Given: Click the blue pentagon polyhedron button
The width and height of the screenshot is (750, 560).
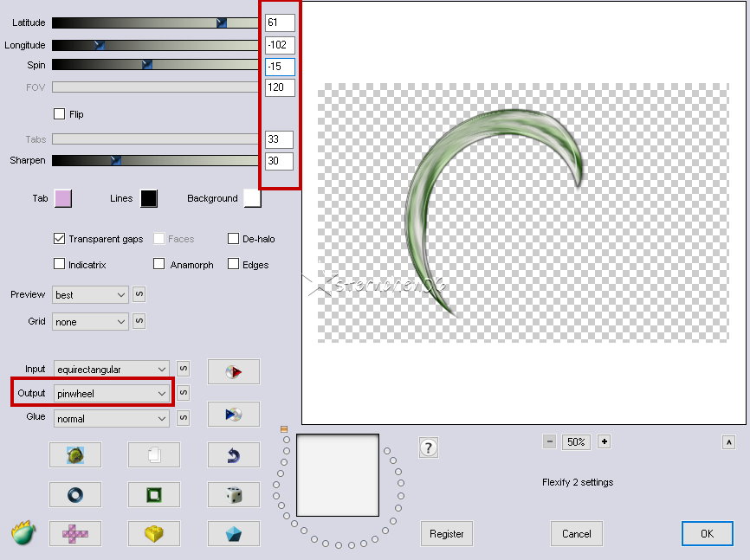Looking at the screenshot, I should point(233,534).
